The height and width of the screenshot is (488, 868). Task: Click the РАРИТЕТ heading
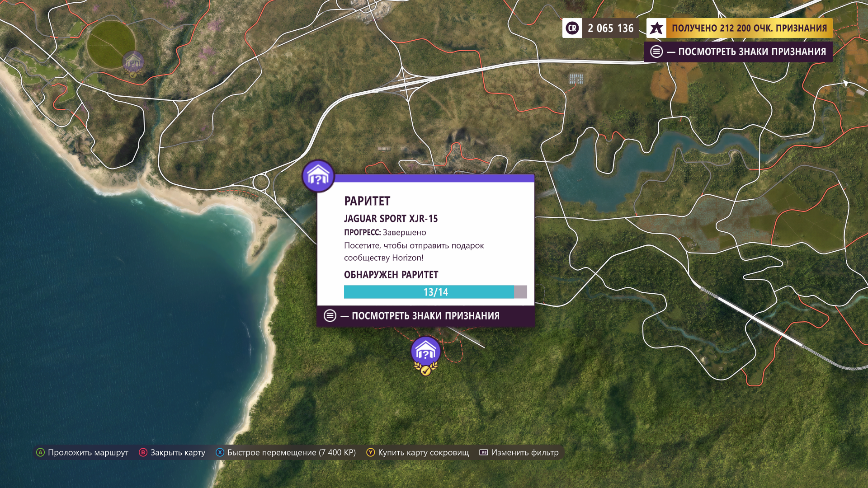coord(367,201)
